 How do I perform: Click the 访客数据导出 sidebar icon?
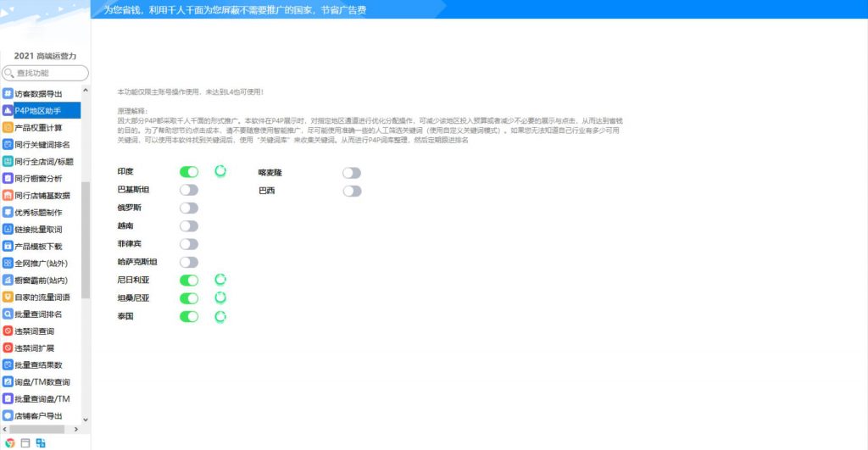pos(8,93)
